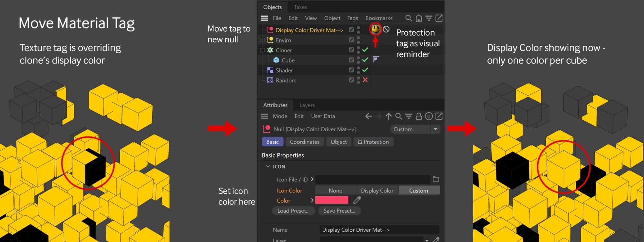Open the Objects manager hamburger menu
The image size is (644, 242).
(264, 18)
